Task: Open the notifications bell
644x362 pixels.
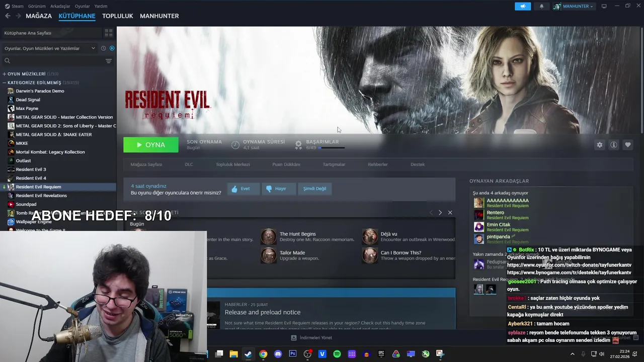Action: tap(541, 6)
